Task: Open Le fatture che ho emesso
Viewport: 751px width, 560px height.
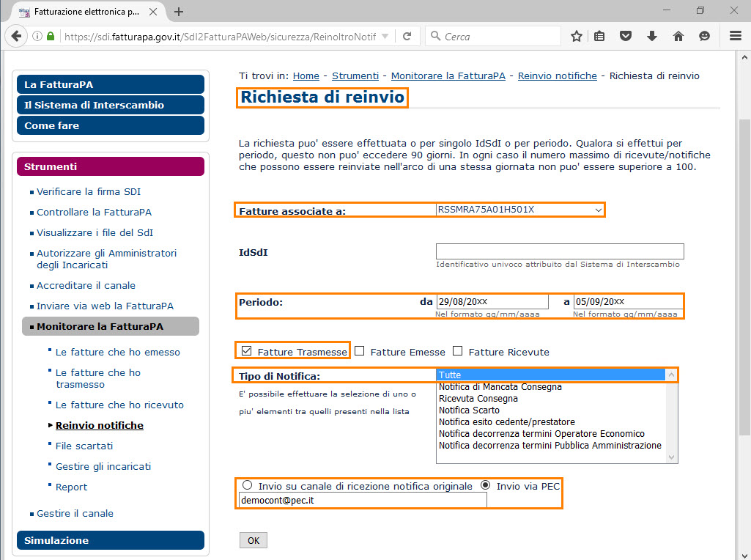Action: (x=118, y=352)
